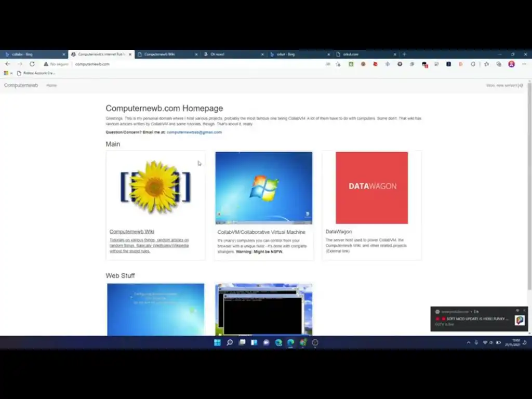Image resolution: width=532 pixels, height=399 pixels.
Task: Close the Computernewb Wiki tab
Action: (196, 54)
